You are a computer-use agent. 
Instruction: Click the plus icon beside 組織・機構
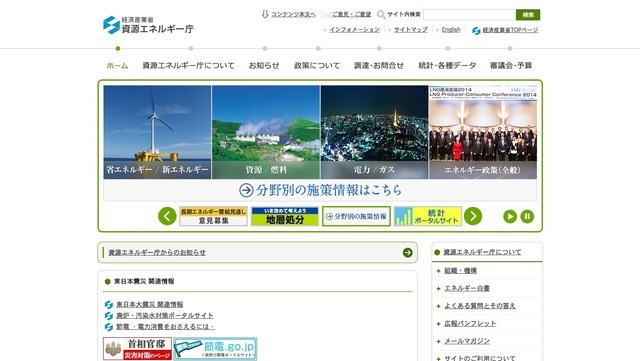(x=438, y=271)
